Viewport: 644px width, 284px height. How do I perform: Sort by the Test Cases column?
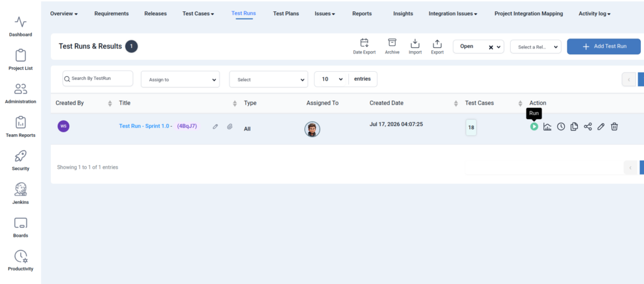(x=520, y=103)
